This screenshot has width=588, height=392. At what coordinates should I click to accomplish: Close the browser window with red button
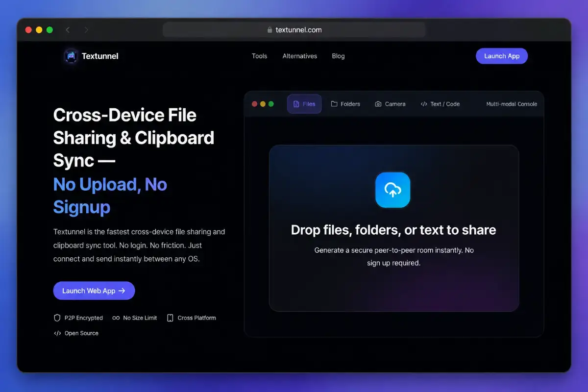(x=28, y=30)
